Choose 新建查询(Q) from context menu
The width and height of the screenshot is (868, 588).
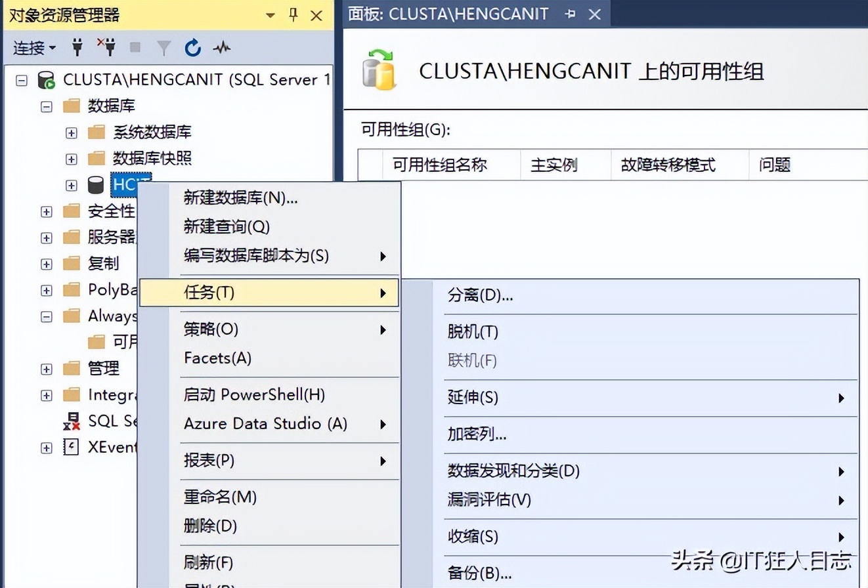[x=269, y=226]
